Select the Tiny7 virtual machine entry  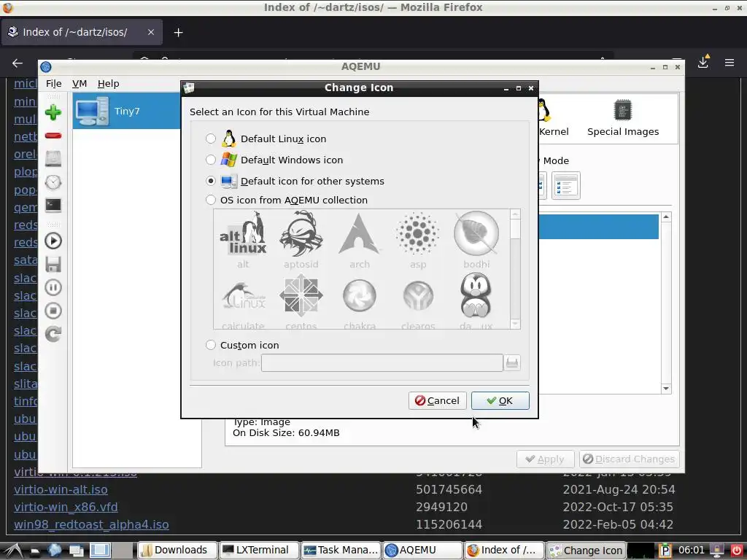click(x=127, y=111)
